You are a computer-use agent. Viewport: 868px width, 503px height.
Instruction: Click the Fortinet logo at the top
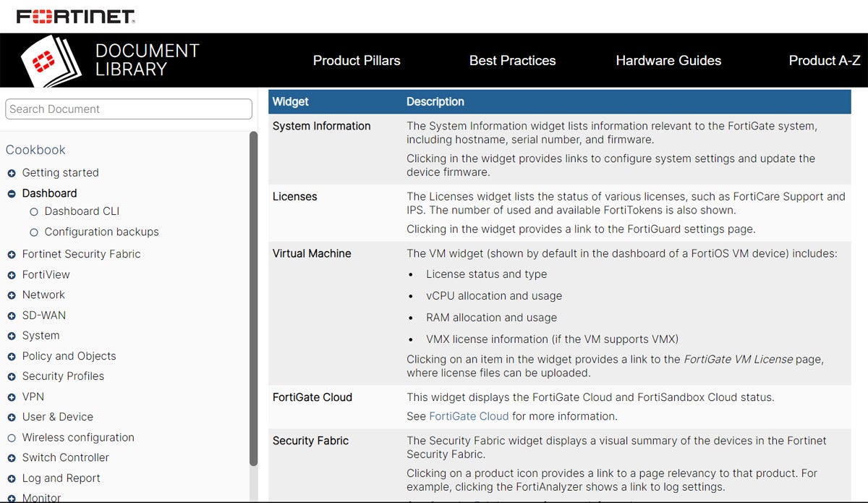[x=75, y=16]
